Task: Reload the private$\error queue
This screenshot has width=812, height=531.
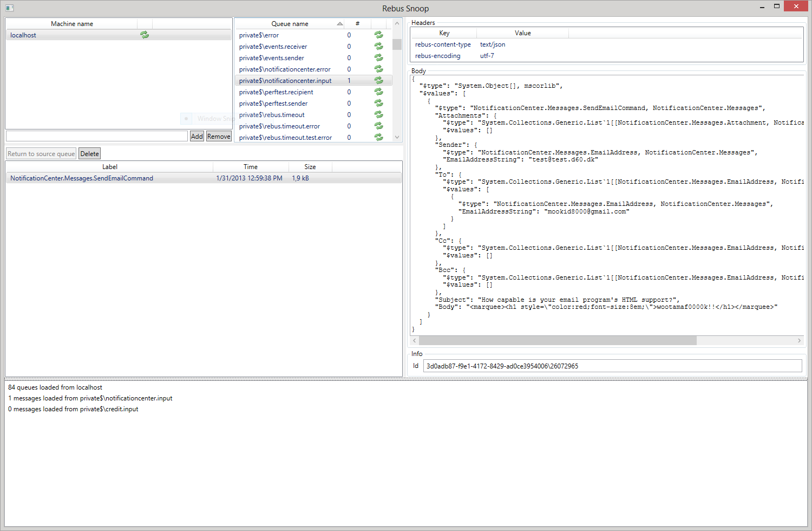Action: tap(378, 35)
